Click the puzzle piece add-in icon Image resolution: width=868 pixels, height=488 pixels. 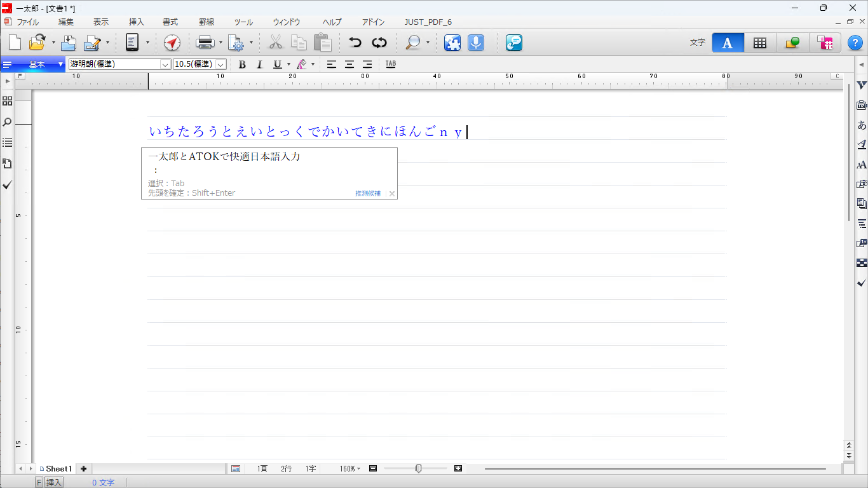click(452, 43)
